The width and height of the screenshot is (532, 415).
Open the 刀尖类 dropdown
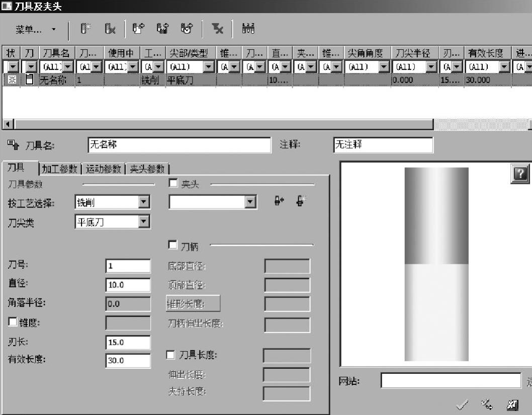click(x=144, y=222)
